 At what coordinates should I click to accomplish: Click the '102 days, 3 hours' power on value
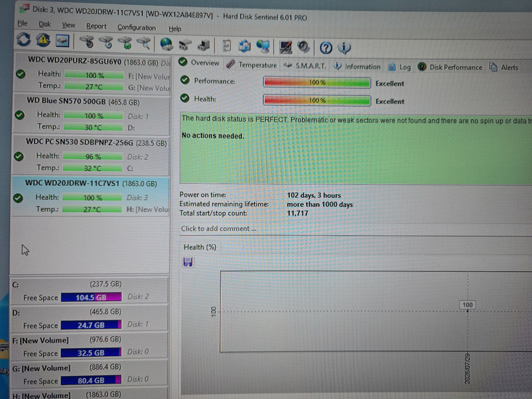coord(314,195)
